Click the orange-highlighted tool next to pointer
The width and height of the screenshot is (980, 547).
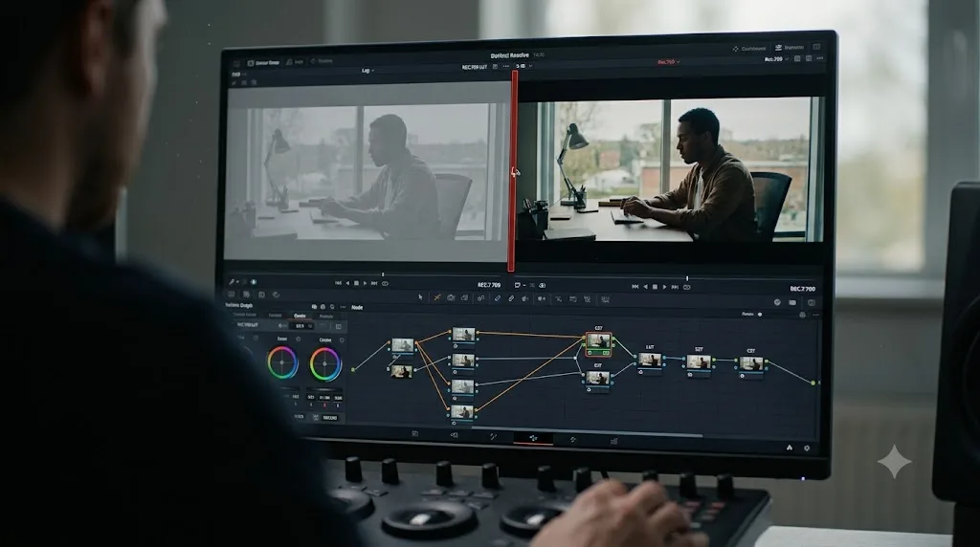coord(436,297)
